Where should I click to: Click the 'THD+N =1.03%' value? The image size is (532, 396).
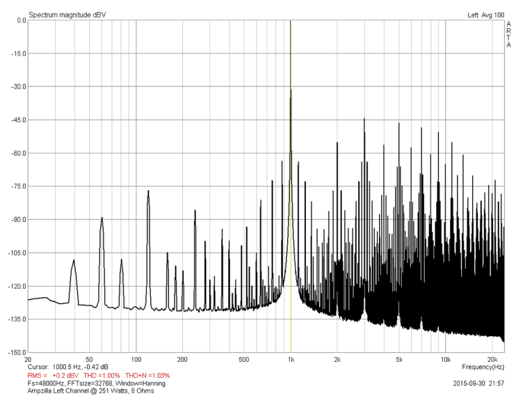pyautogui.click(x=147, y=375)
